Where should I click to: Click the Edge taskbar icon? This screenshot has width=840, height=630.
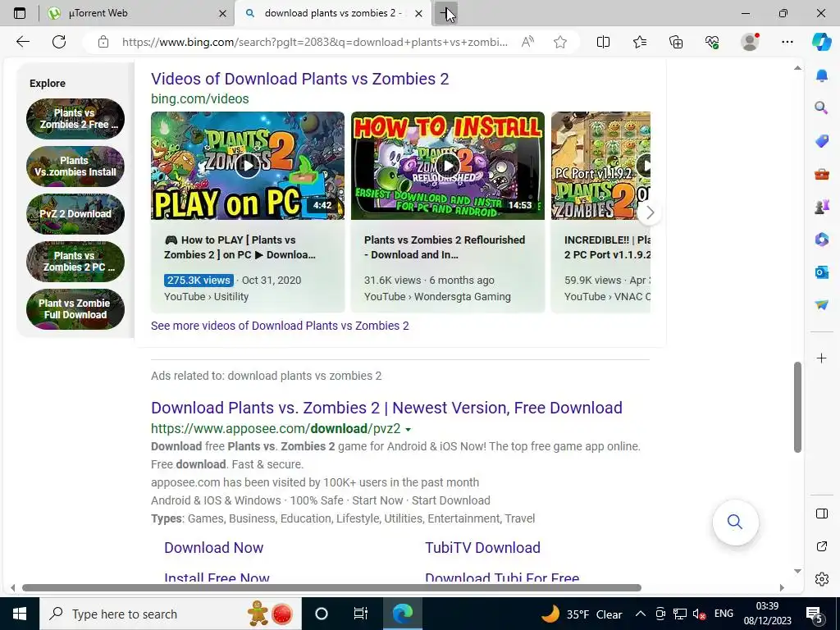(403, 614)
